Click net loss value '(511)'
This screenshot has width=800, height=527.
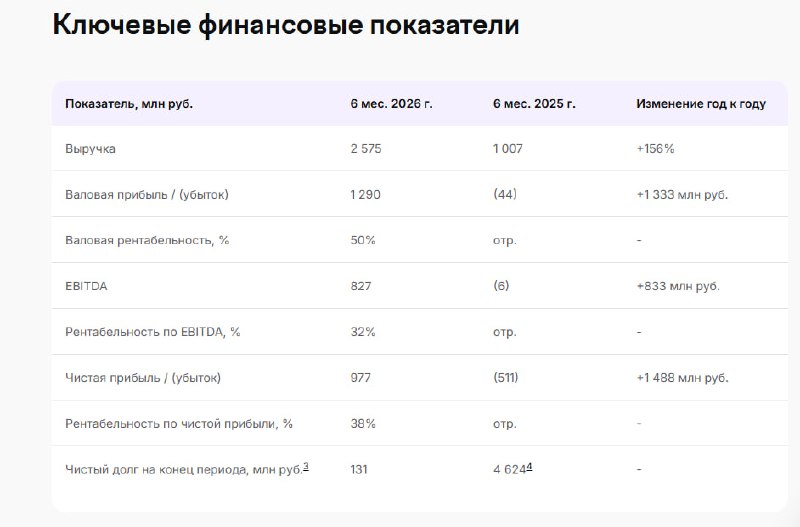click(506, 378)
